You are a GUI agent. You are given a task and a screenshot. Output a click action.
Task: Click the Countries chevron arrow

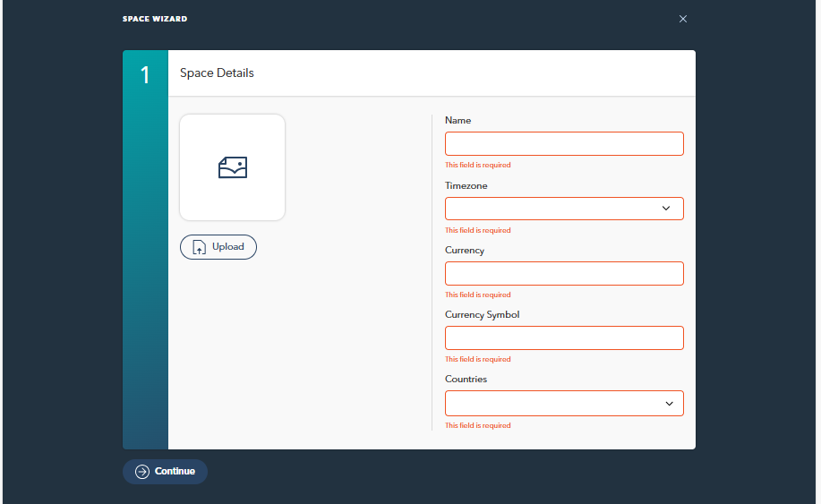point(669,404)
